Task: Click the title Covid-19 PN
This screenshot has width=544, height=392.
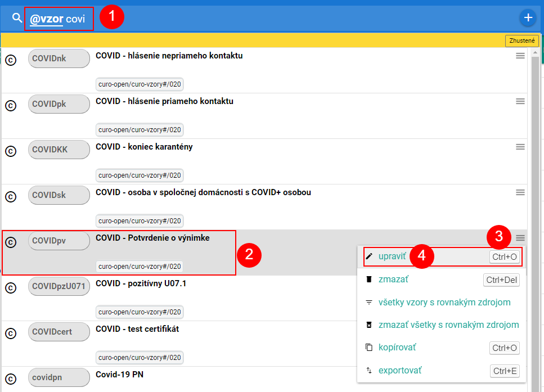Action: click(119, 375)
